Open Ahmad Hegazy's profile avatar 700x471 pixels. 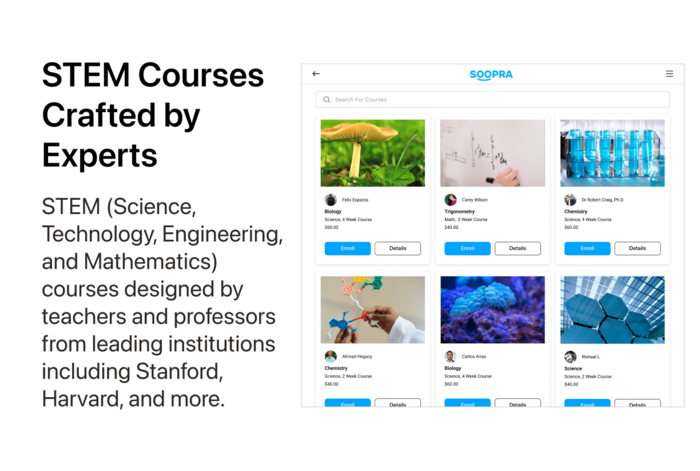tap(331, 356)
